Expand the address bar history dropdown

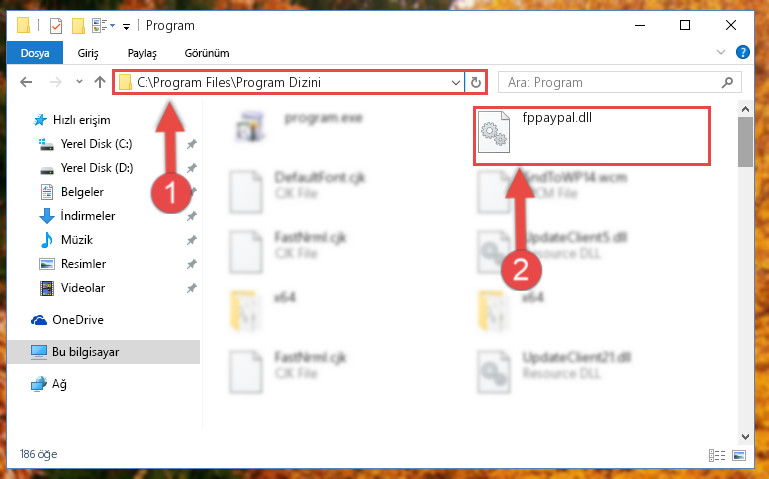coord(456,82)
